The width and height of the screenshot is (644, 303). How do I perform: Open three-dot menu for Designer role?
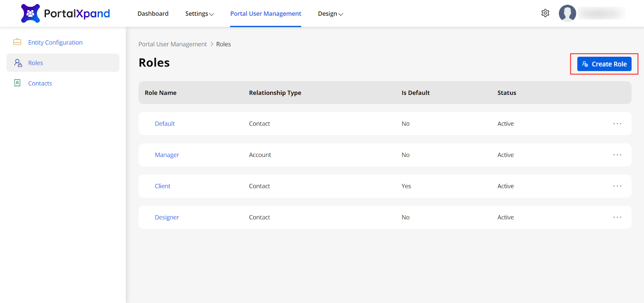617,217
